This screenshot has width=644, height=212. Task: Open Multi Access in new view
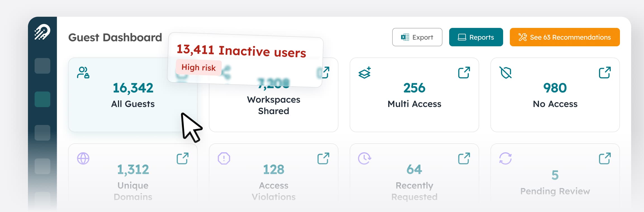pos(464,73)
